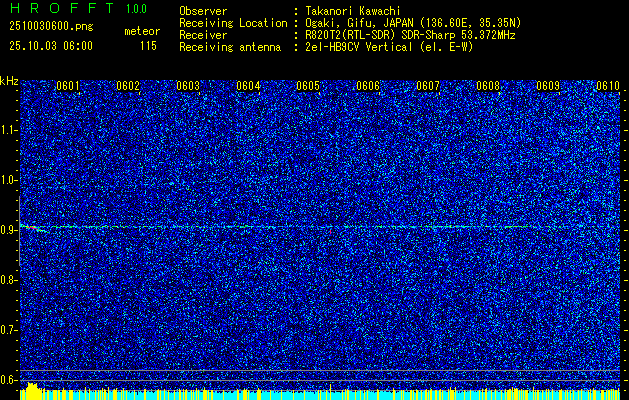Click the 0602 time marker

[128, 86]
